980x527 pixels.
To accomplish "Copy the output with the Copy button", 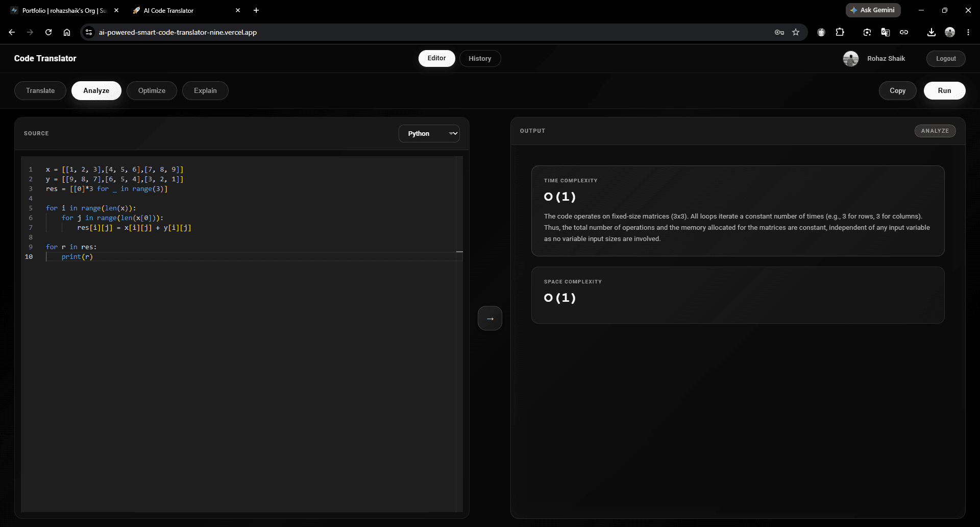I will point(897,90).
